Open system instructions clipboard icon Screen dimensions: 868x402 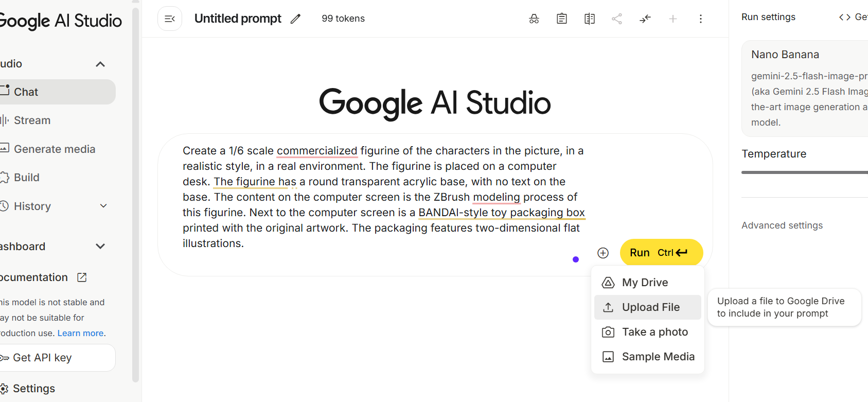coord(562,19)
